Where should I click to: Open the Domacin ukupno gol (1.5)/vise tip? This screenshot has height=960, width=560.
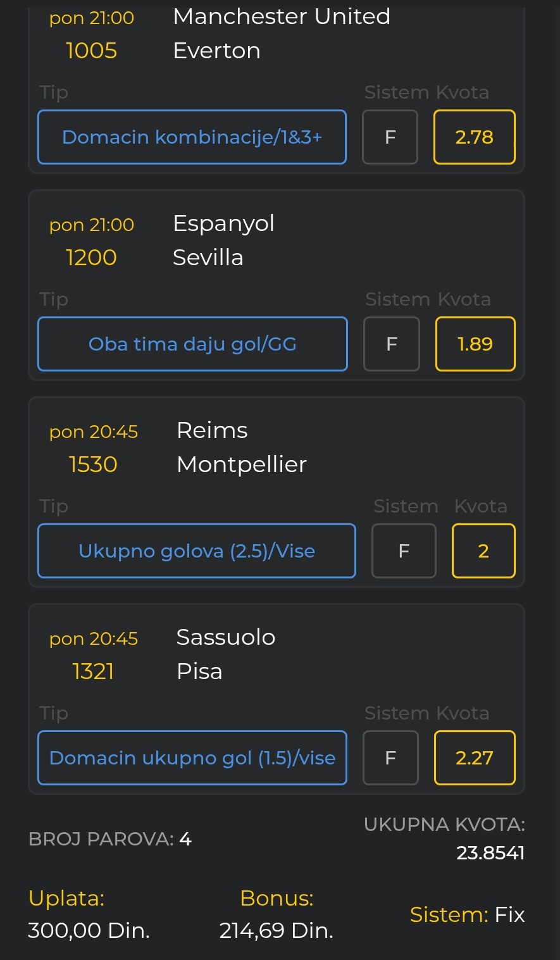click(x=192, y=758)
